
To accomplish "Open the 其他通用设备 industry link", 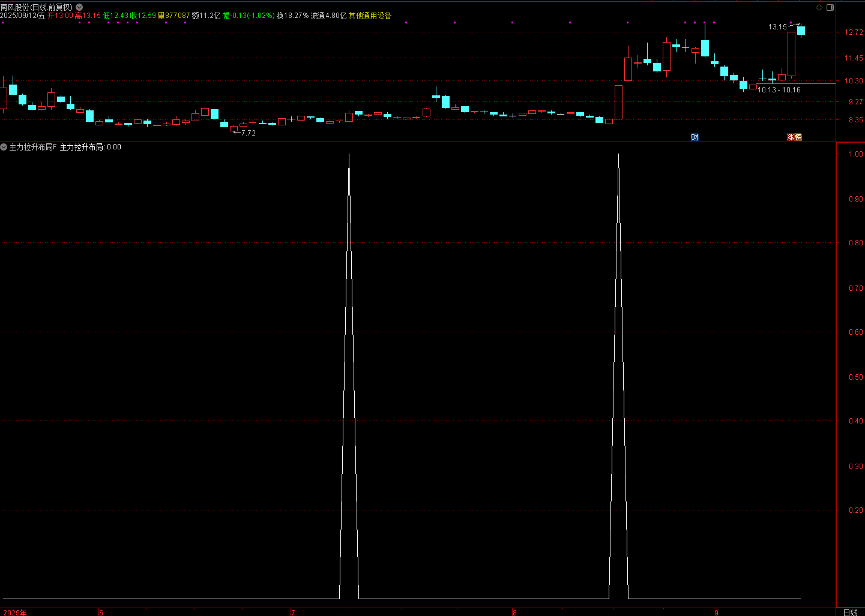I will tap(370, 16).
